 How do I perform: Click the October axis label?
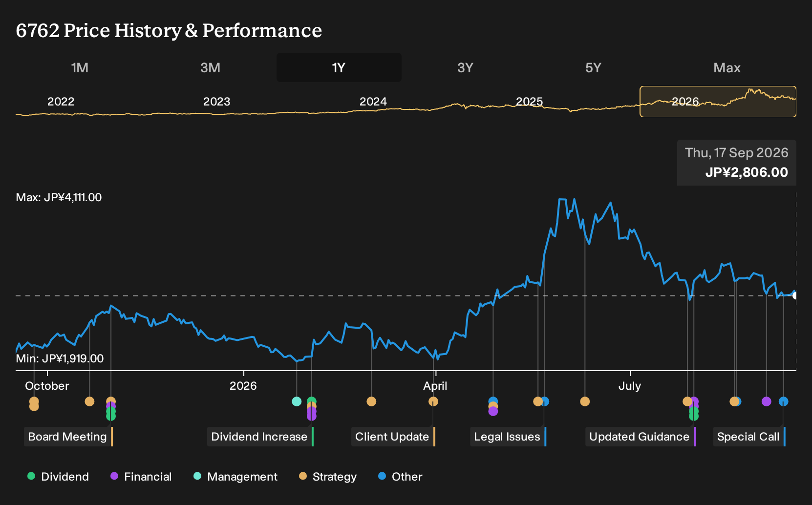point(47,386)
